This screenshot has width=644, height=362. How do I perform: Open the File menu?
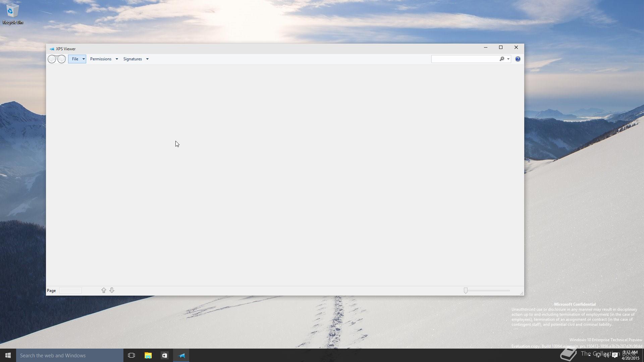pyautogui.click(x=77, y=59)
